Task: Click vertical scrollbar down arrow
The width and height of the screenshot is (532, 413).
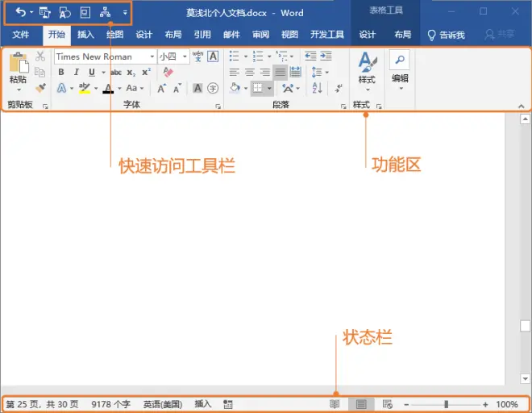Action: 525,378
